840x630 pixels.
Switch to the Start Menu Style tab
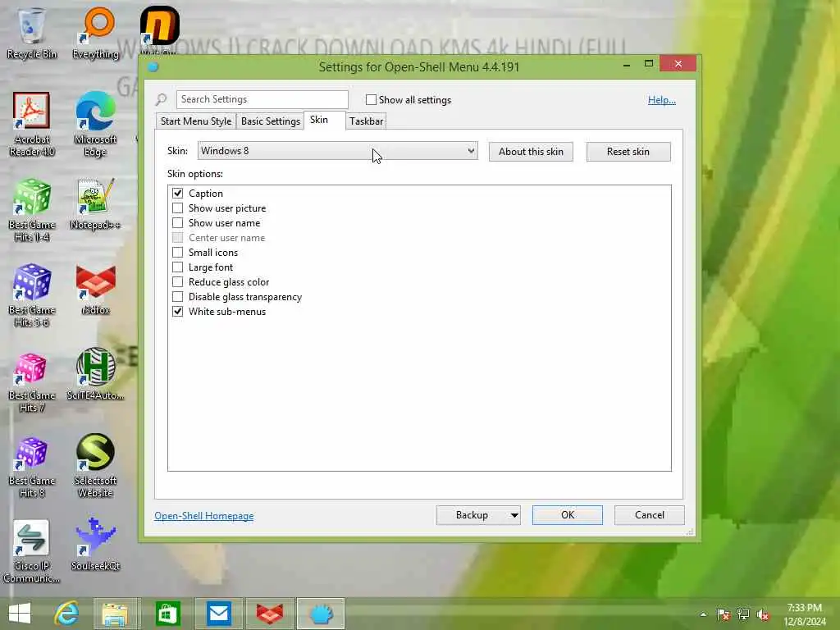[196, 121]
